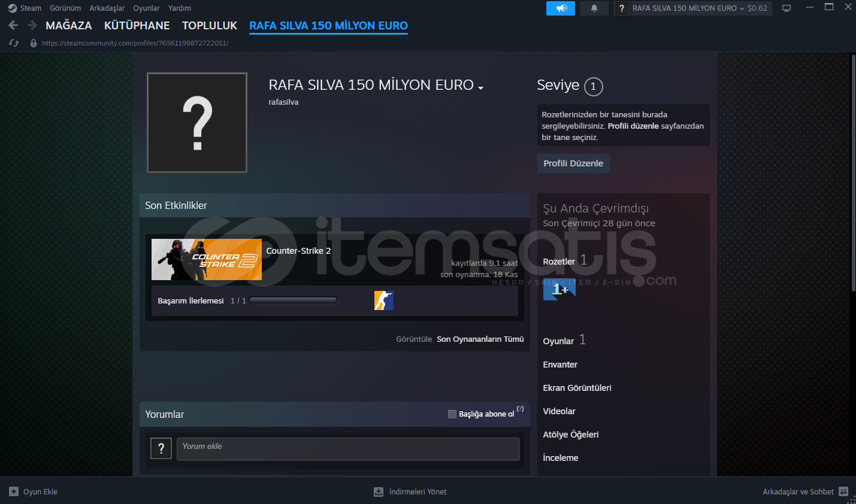
Task: Click the Profili Düzenle button
Action: click(573, 163)
